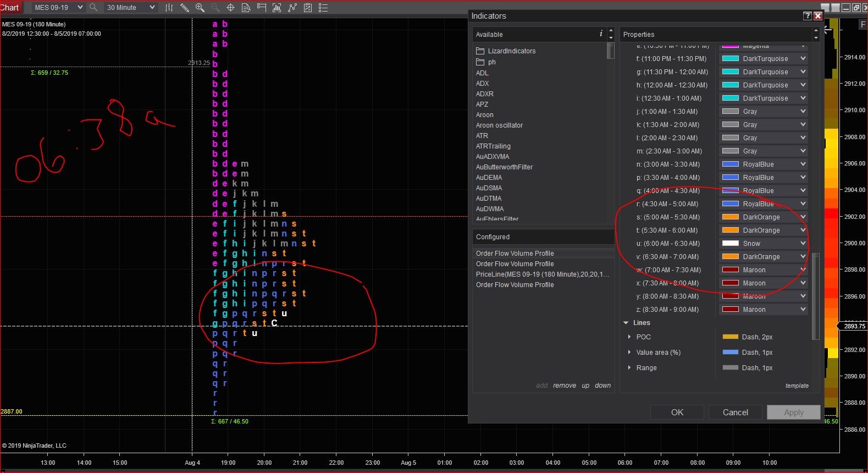Select the AuButterworthFilter indicator
868x473 pixels.
coord(504,167)
